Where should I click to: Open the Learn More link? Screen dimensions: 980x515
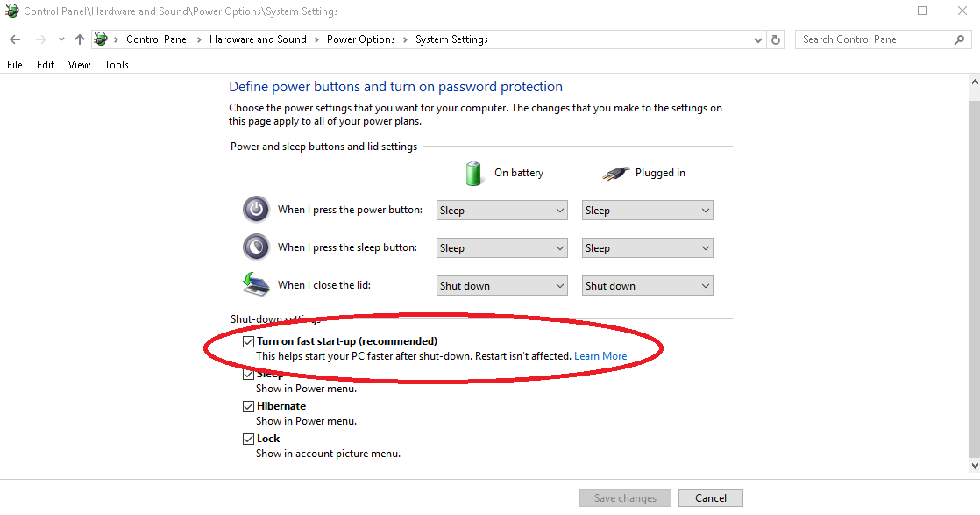(x=600, y=356)
